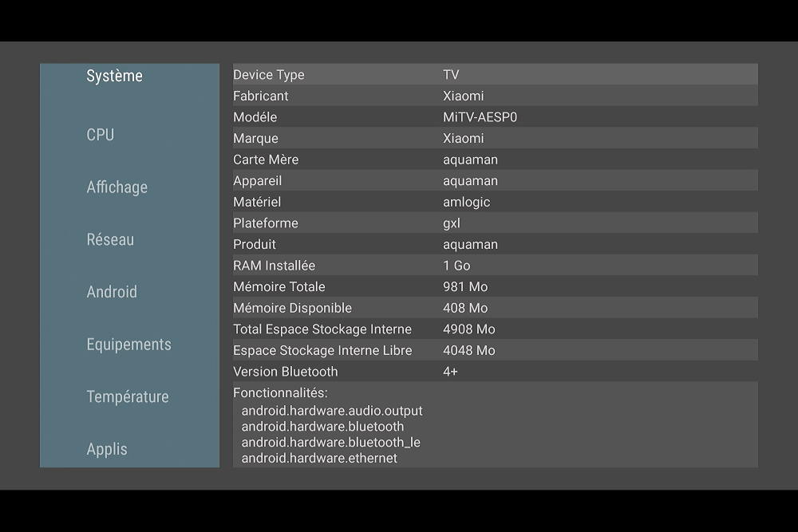Click the Device Type row
This screenshot has width=798, height=532.
coord(496,74)
